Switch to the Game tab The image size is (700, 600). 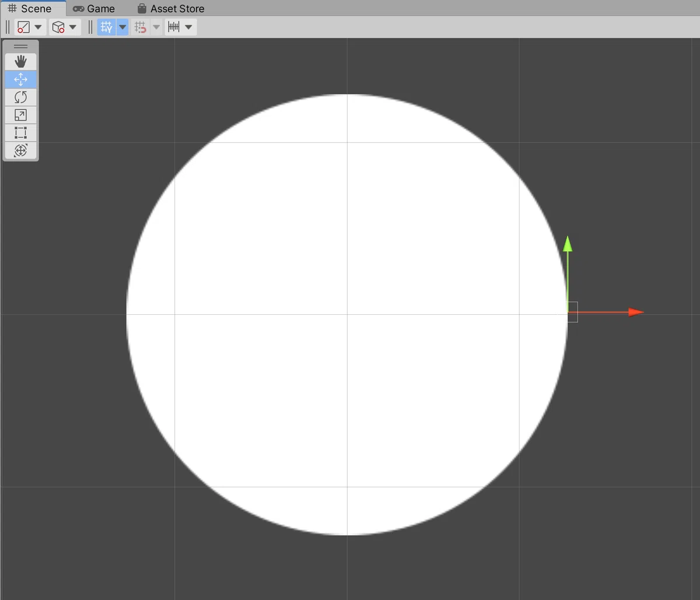(94, 9)
